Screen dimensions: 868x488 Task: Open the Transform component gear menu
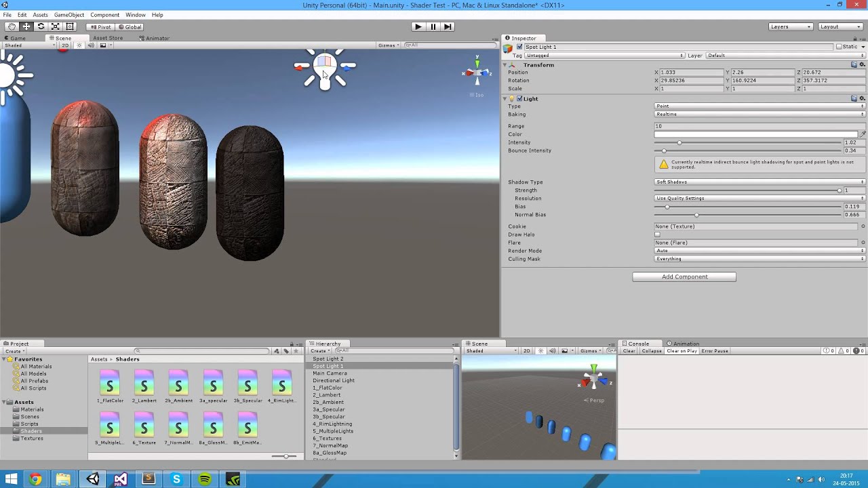pos(862,65)
